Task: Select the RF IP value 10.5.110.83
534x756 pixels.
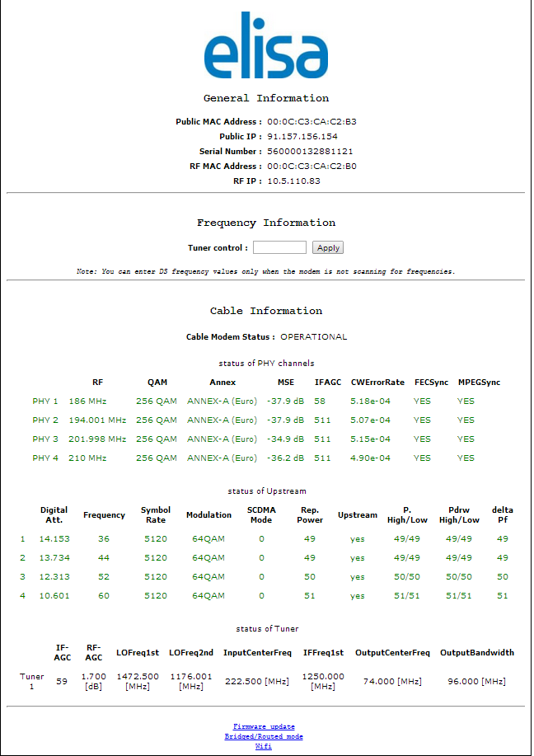Action: (293, 181)
